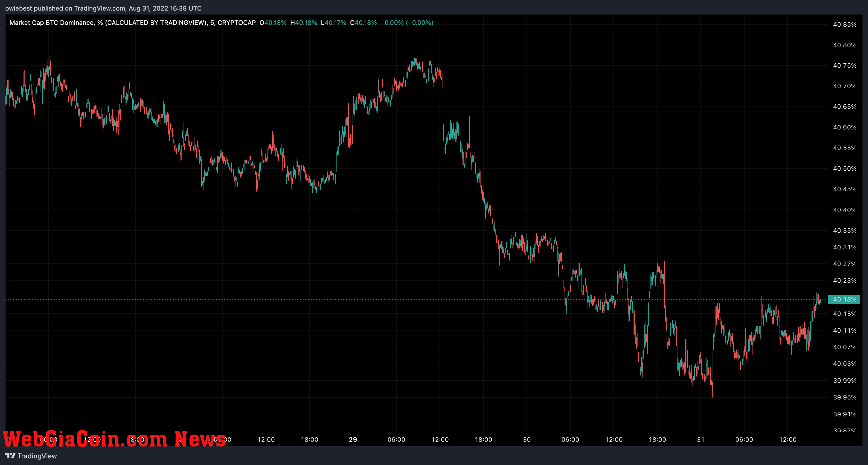
Task: Click the 12:00 label after date 31
Action: (x=787, y=439)
